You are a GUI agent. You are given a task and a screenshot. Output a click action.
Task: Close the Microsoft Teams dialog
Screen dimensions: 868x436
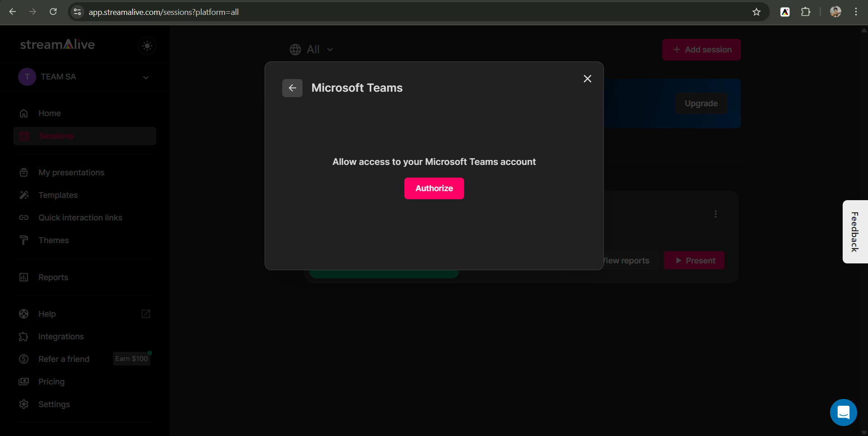coord(587,79)
